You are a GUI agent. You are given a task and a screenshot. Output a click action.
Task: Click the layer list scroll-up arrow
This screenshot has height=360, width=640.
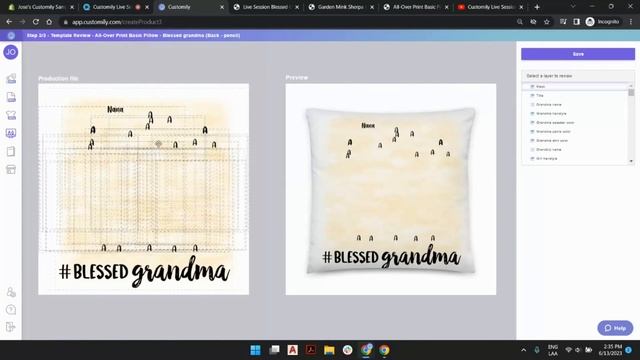pos(631,86)
